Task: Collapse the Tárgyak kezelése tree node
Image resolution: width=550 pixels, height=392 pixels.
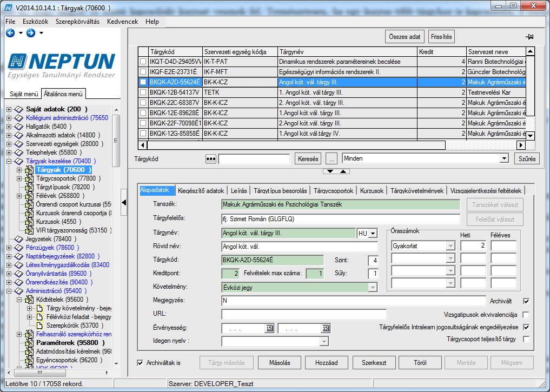Action: 9,161
